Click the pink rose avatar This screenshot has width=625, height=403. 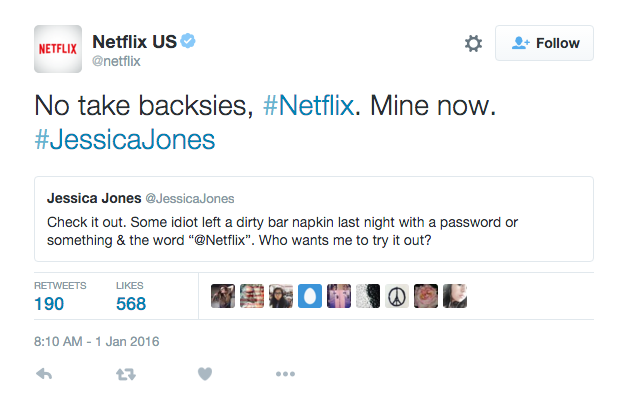(x=426, y=296)
